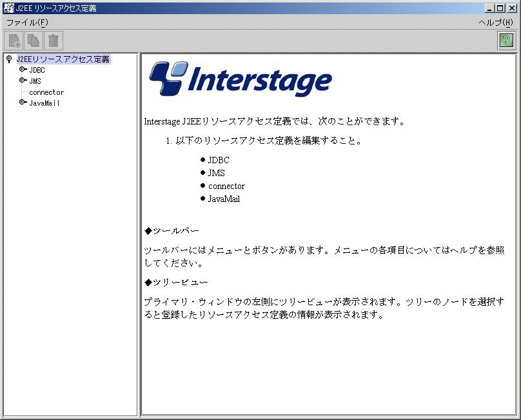521x420 pixels.
Task: Click the JavaMail bullet text in content
Action: point(224,199)
